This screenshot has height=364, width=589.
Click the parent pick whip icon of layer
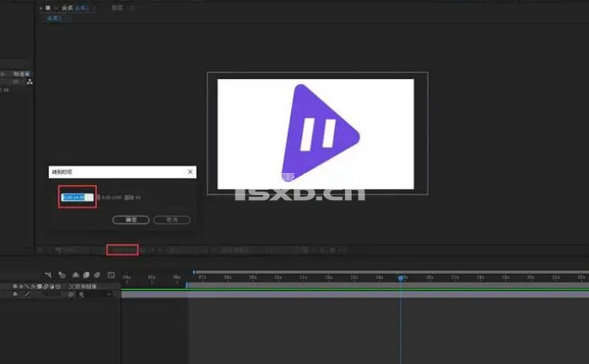coord(71,295)
